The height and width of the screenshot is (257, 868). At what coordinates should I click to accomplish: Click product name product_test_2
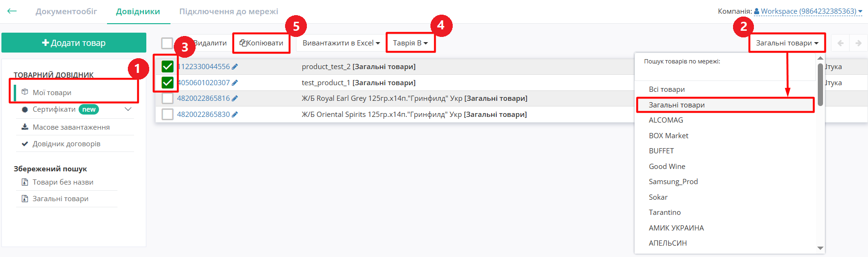tap(326, 67)
